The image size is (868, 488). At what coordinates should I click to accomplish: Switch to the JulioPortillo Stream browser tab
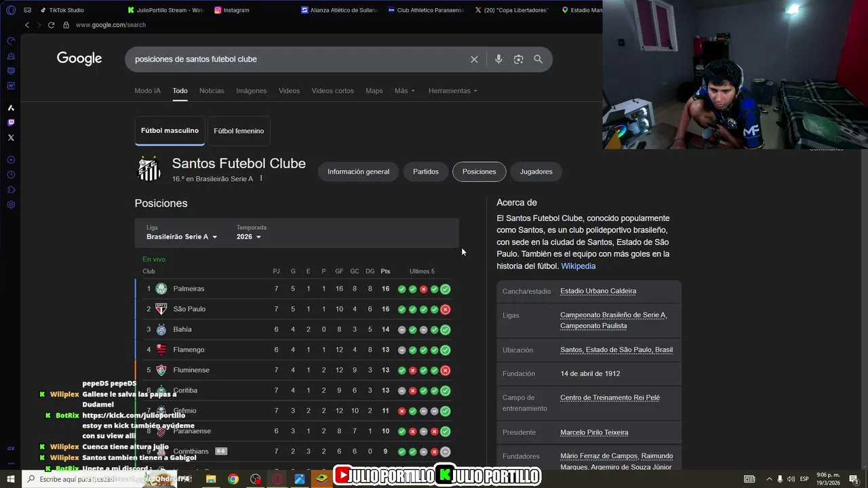pyautogui.click(x=165, y=10)
